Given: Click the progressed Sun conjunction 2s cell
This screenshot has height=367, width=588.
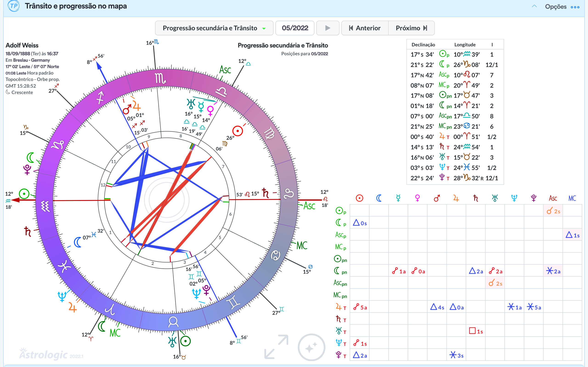Looking at the screenshot, I should point(553,211).
